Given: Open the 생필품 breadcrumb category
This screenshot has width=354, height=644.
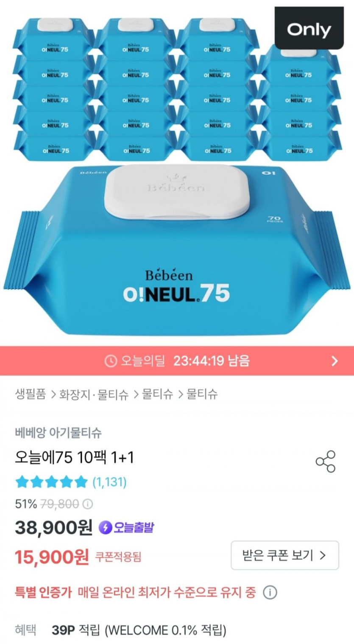Looking at the screenshot, I should [x=30, y=394].
